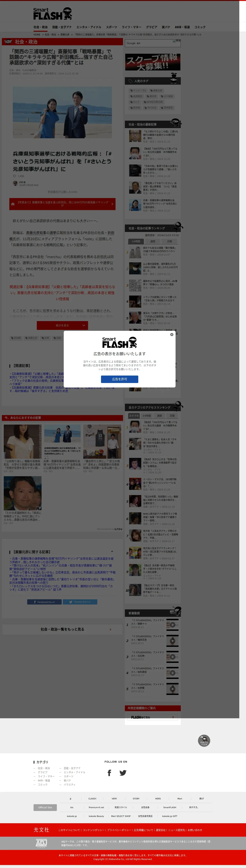Play the first ミスFLASH2024 video thumbnail
Screen dimensions: 246x868
172,624
